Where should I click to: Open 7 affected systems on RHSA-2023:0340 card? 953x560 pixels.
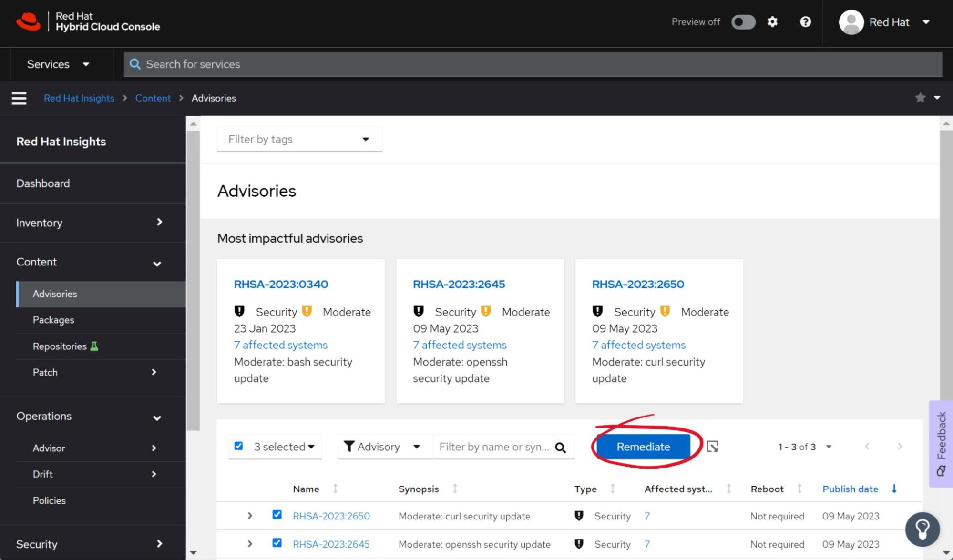point(280,345)
